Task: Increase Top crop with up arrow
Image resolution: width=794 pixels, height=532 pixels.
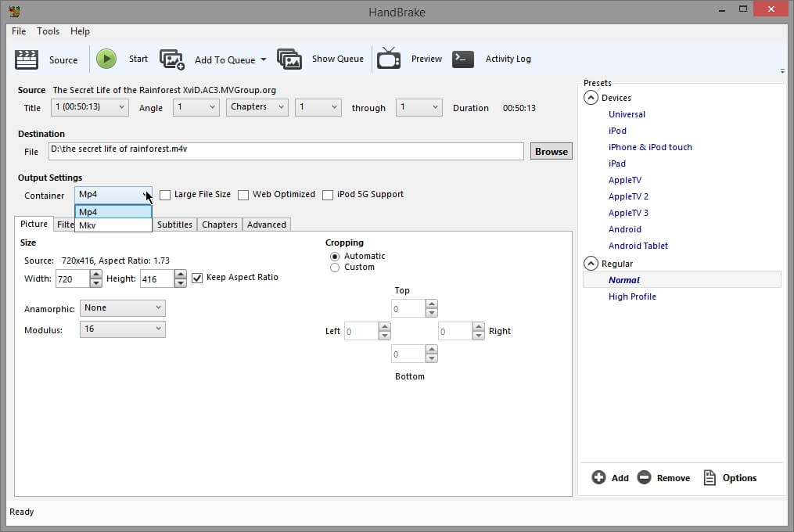Action: [432, 304]
